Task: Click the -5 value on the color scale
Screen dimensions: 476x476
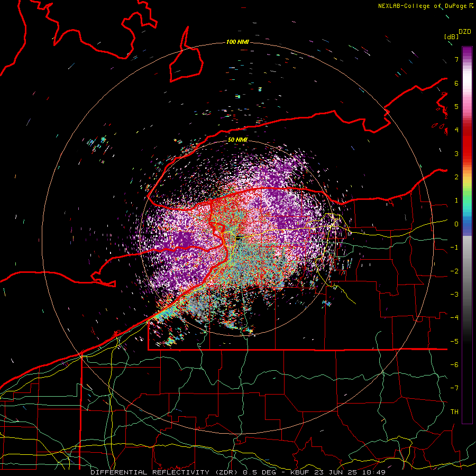Action: [454, 342]
